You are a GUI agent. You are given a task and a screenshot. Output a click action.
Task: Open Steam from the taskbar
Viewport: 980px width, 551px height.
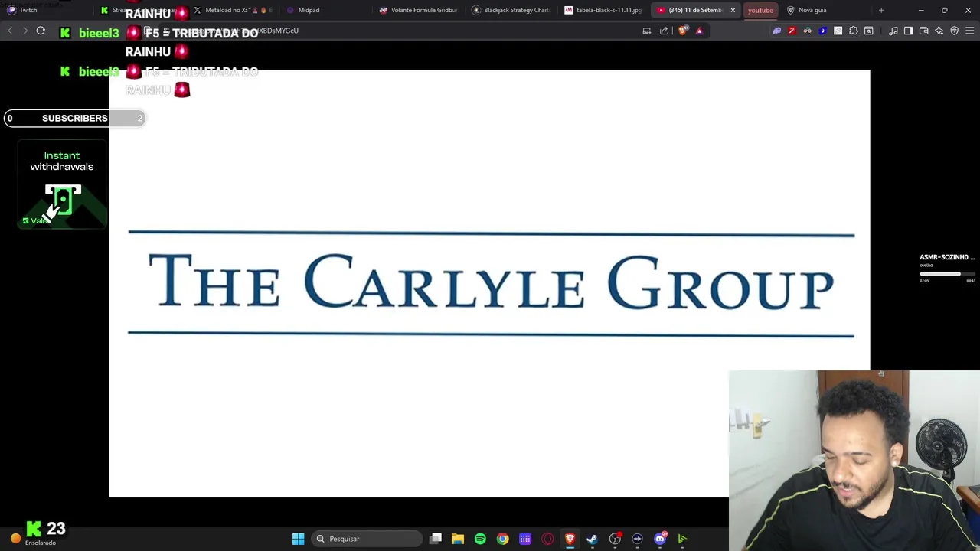click(593, 539)
